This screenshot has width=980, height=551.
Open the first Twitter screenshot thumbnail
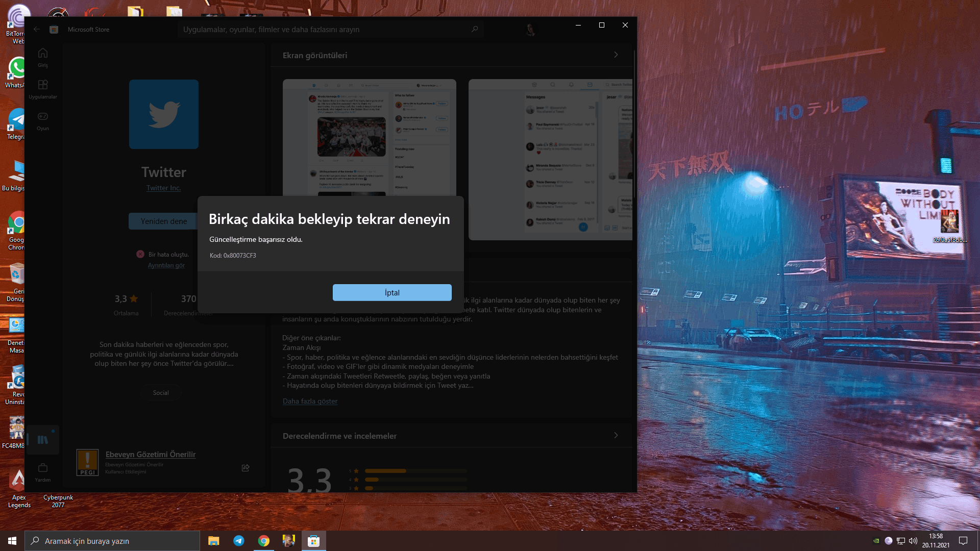pos(369,138)
